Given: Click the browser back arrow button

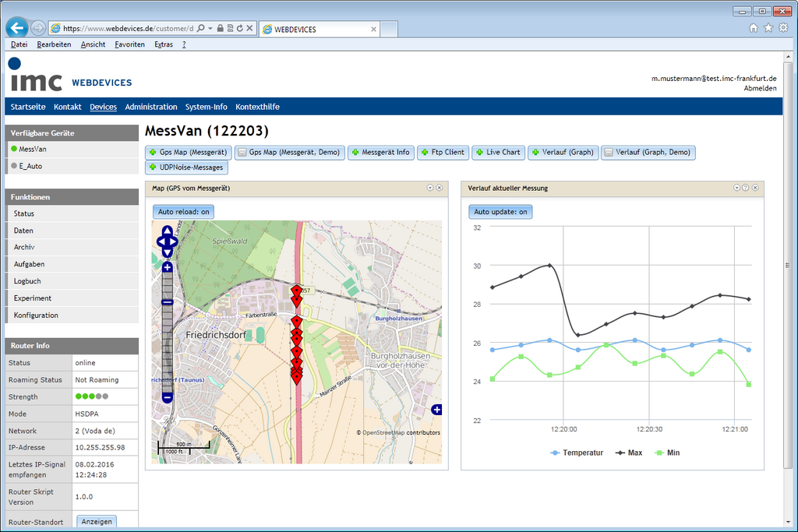Looking at the screenshot, I should tap(17, 28).
